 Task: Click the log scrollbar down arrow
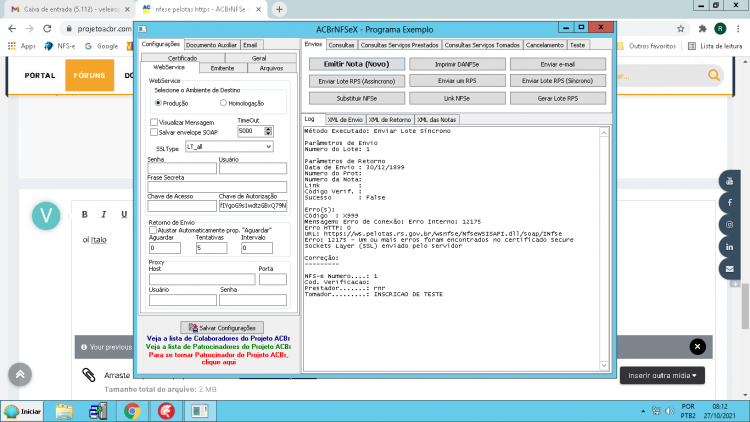pos(604,366)
